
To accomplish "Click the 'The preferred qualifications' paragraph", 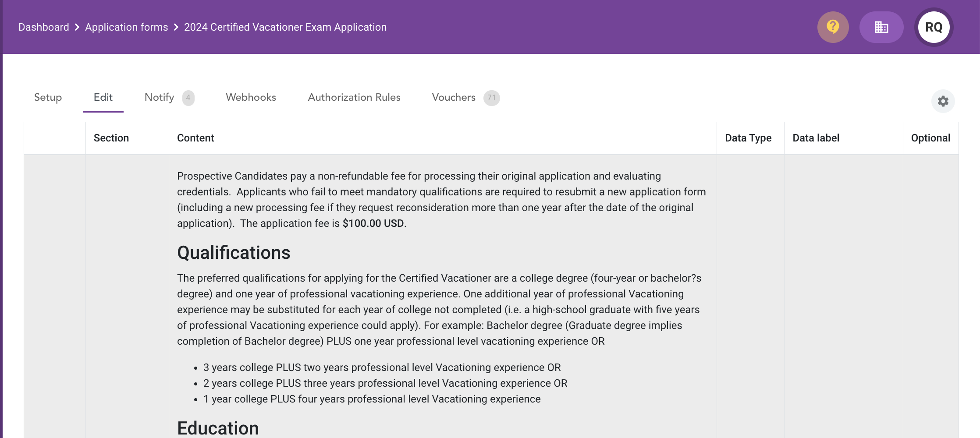I will tap(439, 310).
